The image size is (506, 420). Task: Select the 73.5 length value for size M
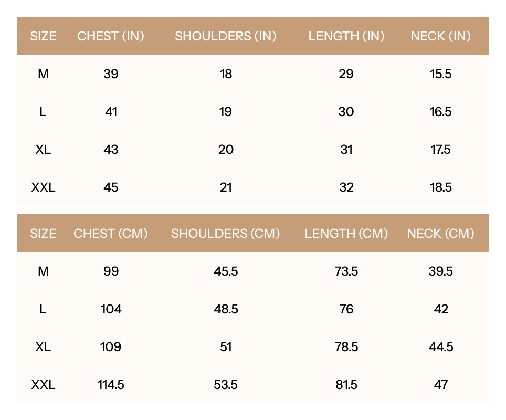346,271
